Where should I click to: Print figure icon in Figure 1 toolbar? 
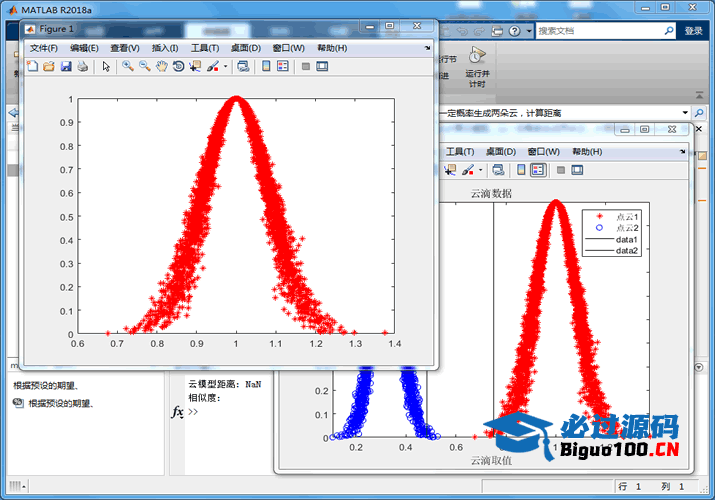coord(83,67)
